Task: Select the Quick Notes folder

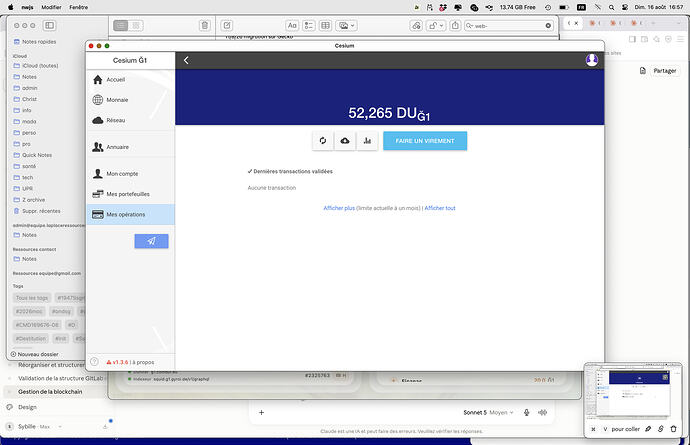Action: coord(33,155)
